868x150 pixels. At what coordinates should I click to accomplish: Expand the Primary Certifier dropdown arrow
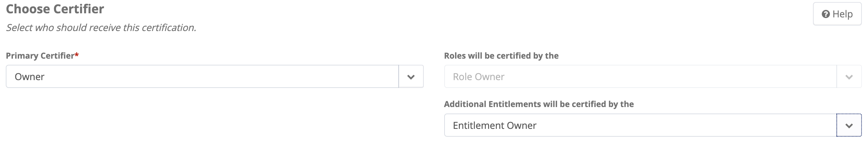(411, 77)
